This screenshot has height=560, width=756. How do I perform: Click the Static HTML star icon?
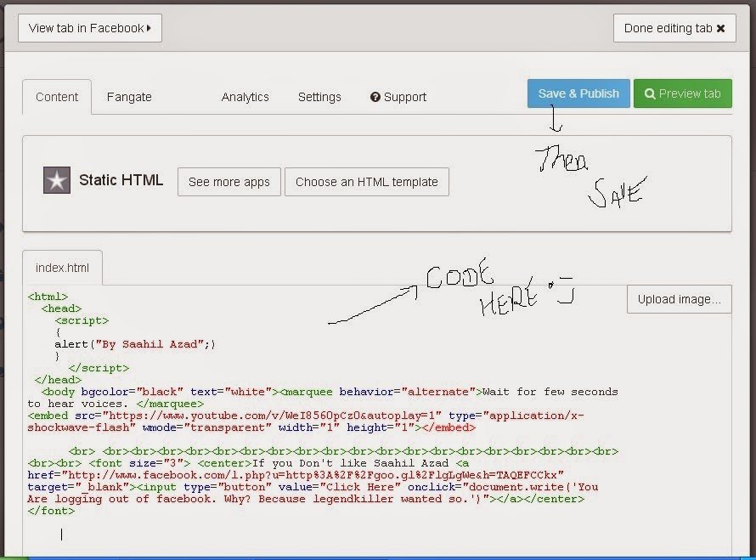coord(57,180)
